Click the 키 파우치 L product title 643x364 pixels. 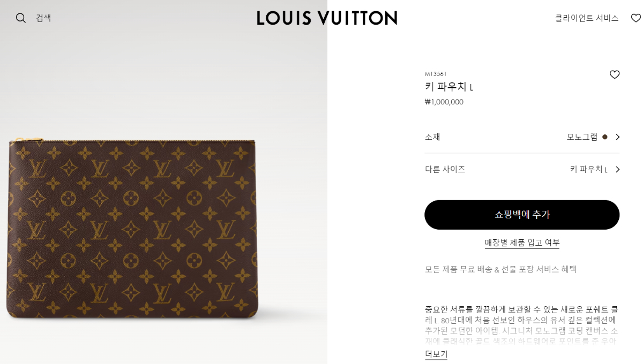click(x=449, y=87)
